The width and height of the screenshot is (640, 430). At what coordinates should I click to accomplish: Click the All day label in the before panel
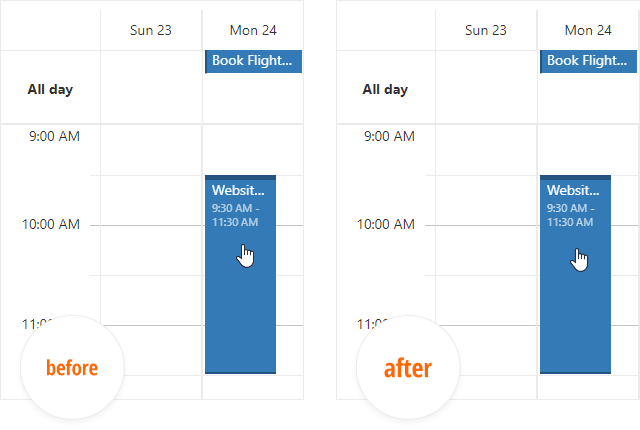pyautogui.click(x=50, y=89)
